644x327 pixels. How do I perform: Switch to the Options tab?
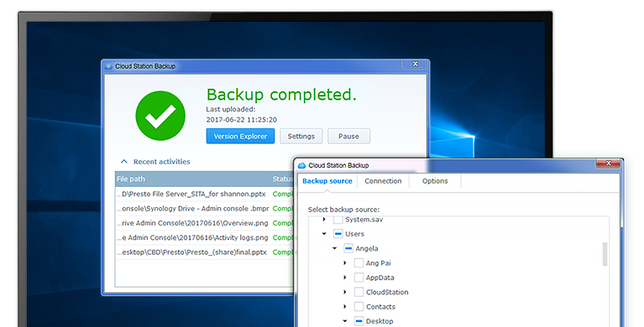pos(435,181)
